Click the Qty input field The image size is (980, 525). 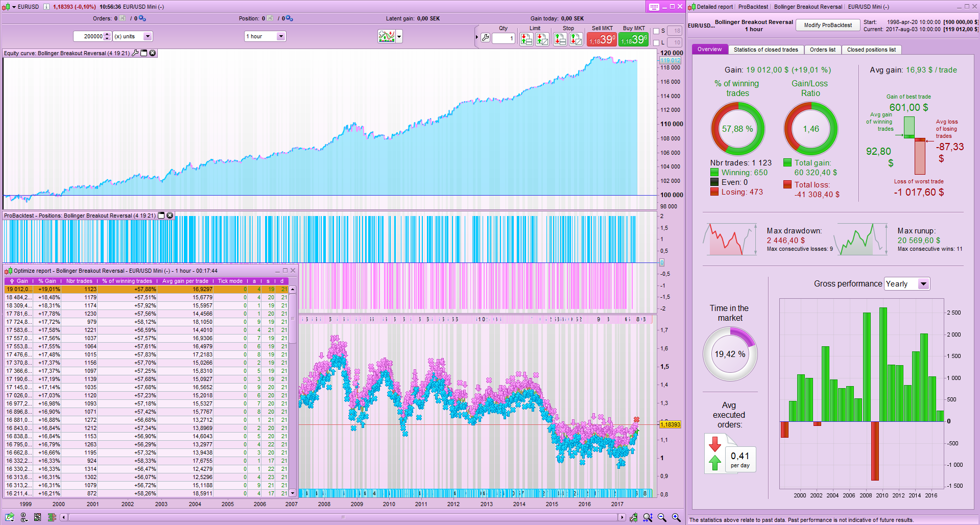(x=503, y=38)
